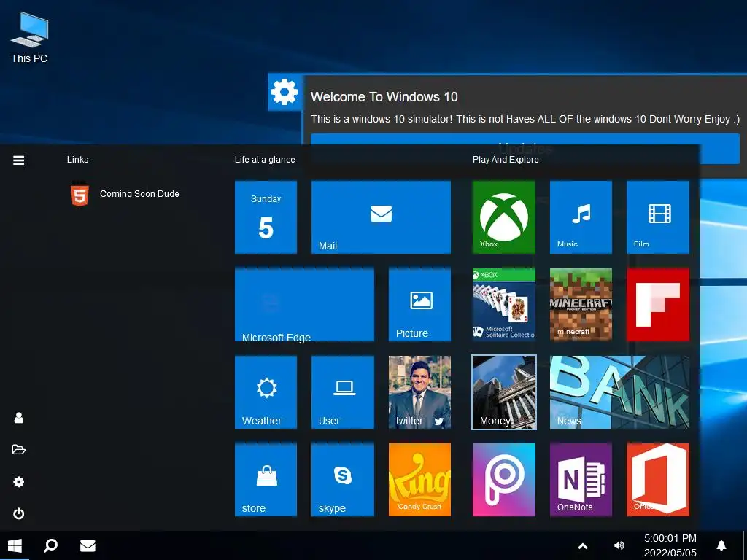
Task: Open the Picture tile
Action: 419,305
